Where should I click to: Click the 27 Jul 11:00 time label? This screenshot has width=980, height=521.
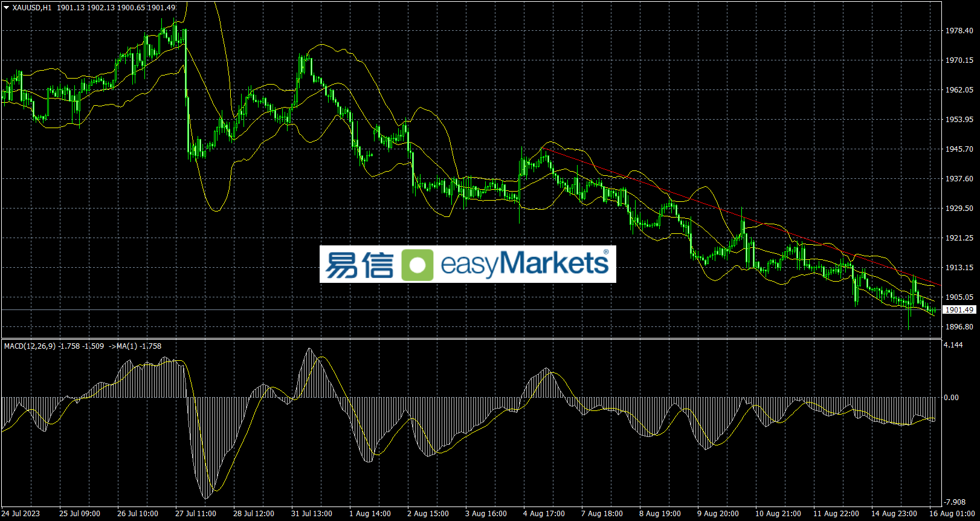point(196,514)
